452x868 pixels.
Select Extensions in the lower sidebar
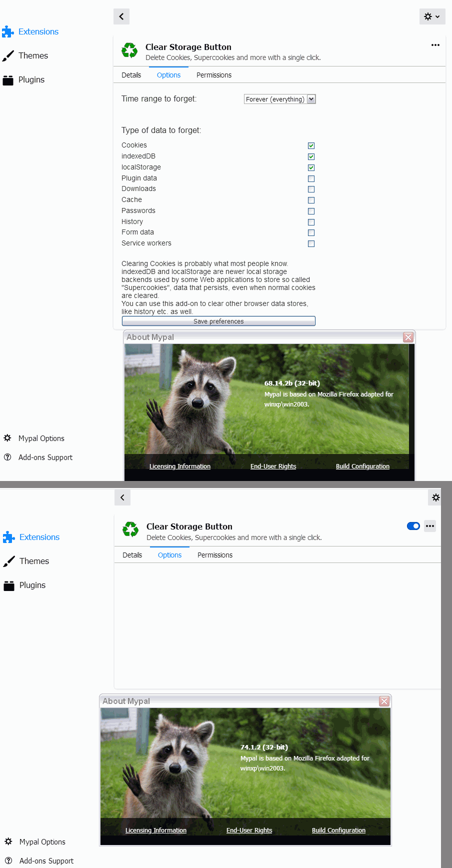39,537
